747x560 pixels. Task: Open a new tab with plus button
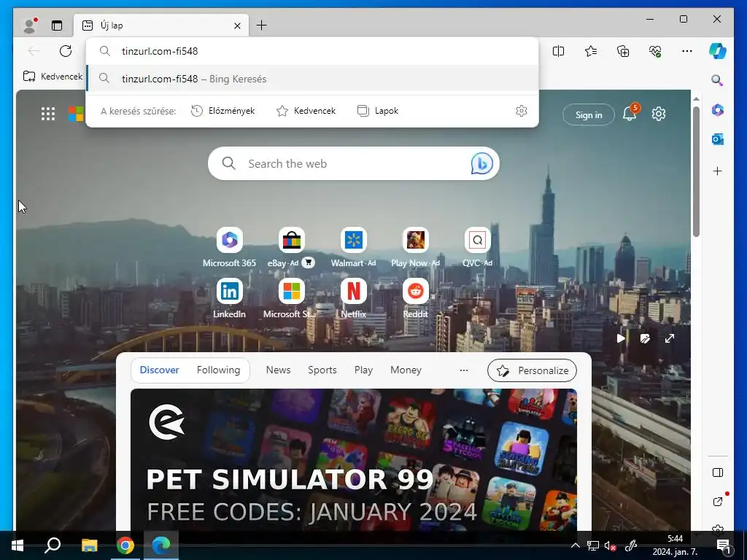262,26
